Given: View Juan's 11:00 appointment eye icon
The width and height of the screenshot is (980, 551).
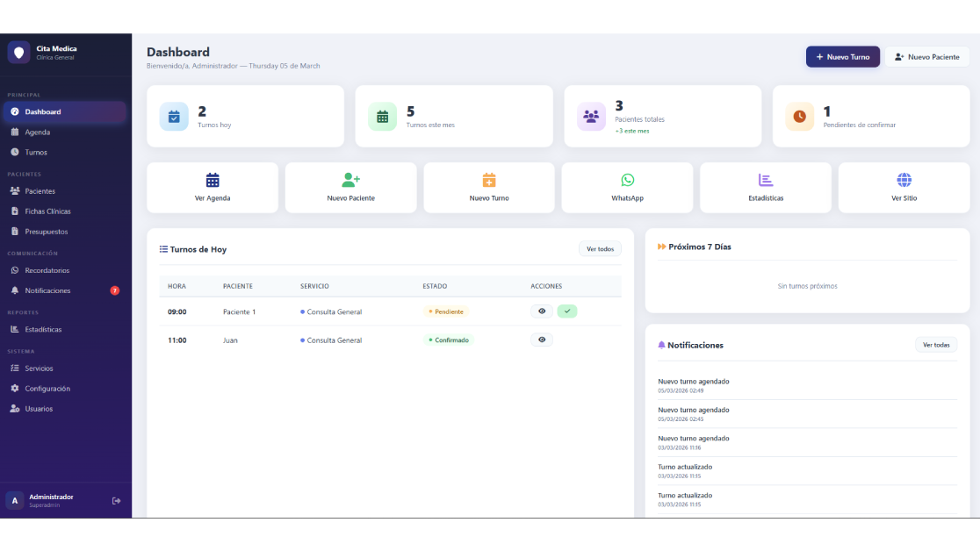Looking at the screenshot, I should 542,340.
